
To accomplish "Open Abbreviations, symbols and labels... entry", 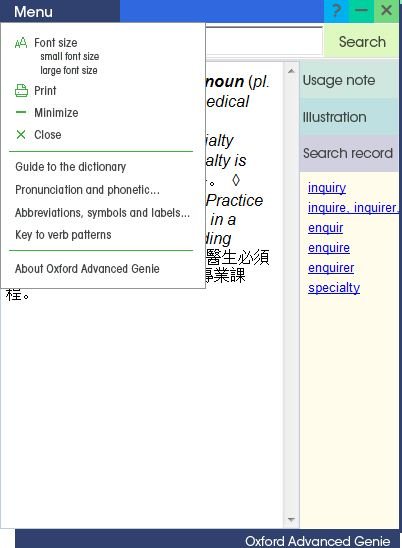I will click(x=103, y=213).
